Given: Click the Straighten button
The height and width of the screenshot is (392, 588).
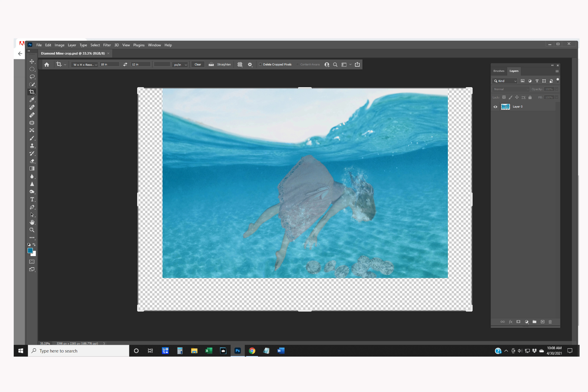Looking at the screenshot, I should (x=224, y=64).
